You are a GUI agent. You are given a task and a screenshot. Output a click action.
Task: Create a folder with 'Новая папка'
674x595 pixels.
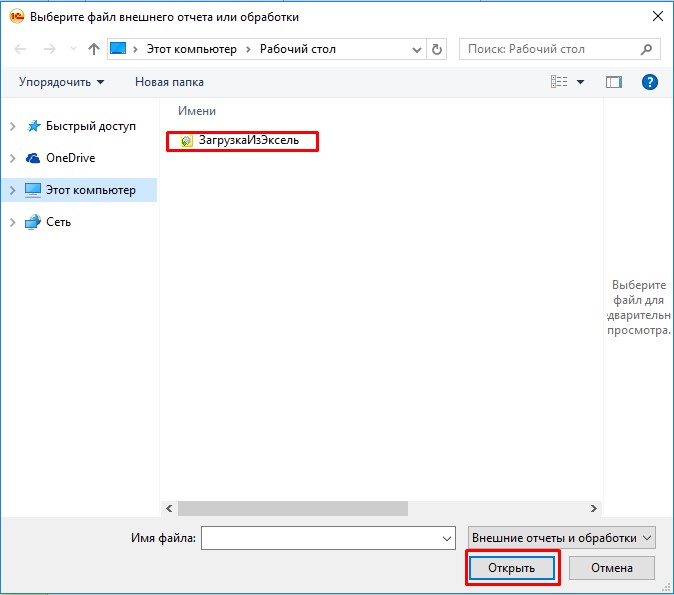(x=169, y=82)
